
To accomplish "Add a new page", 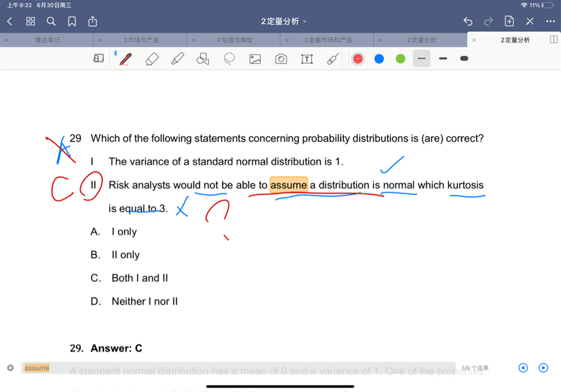I will (509, 21).
